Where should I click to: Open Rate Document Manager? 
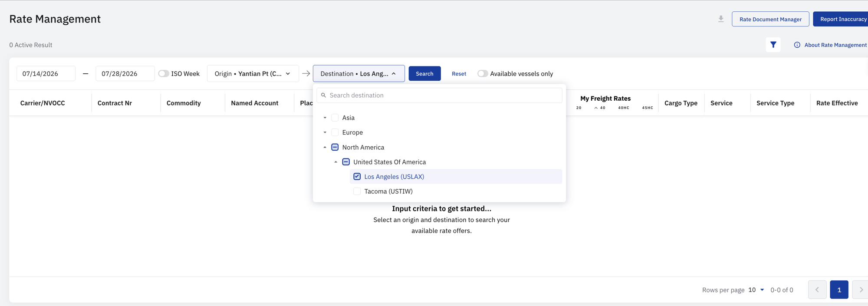pyautogui.click(x=770, y=19)
